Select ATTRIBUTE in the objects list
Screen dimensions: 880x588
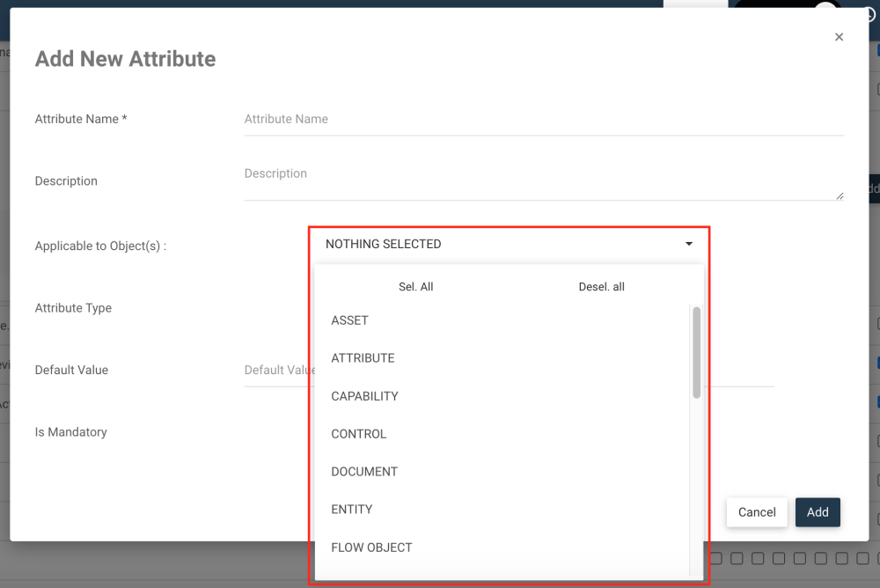coord(362,358)
